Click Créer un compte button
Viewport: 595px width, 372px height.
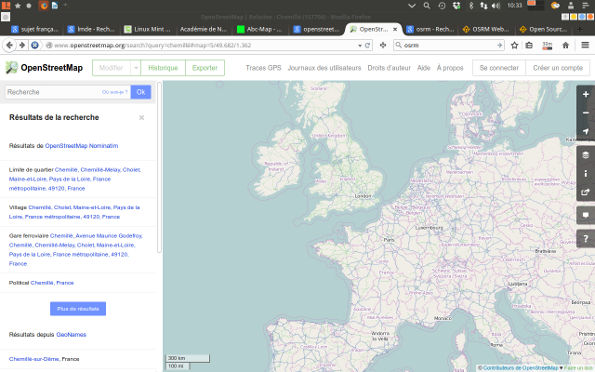pyautogui.click(x=558, y=68)
